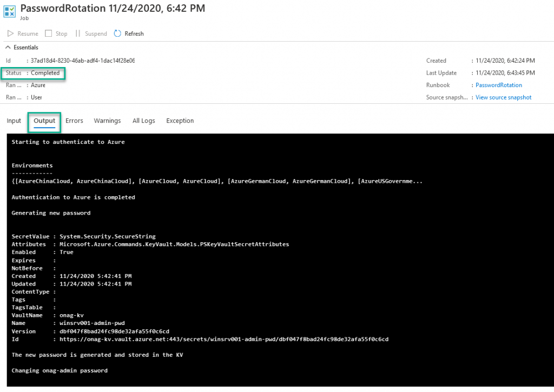Open the PasswordRotation runbook link
The width and height of the screenshot is (554, 392).
click(x=498, y=85)
